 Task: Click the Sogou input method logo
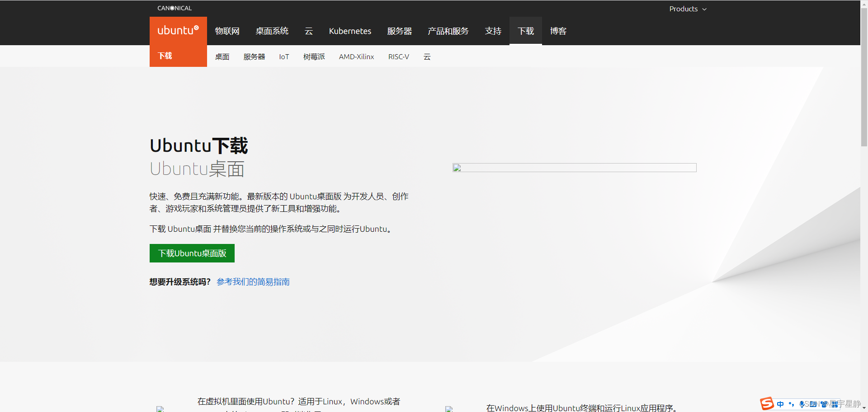[x=766, y=403]
